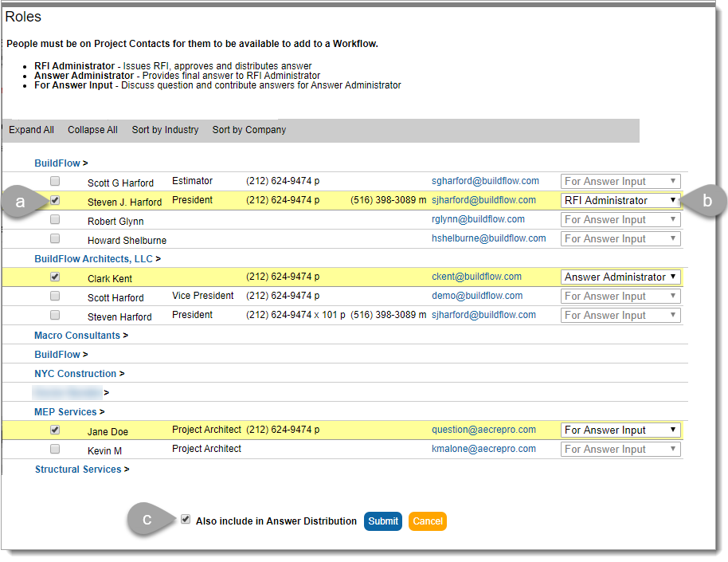Sort the contact list by Industry
The height and width of the screenshot is (562, 728).
pos(165,129)
